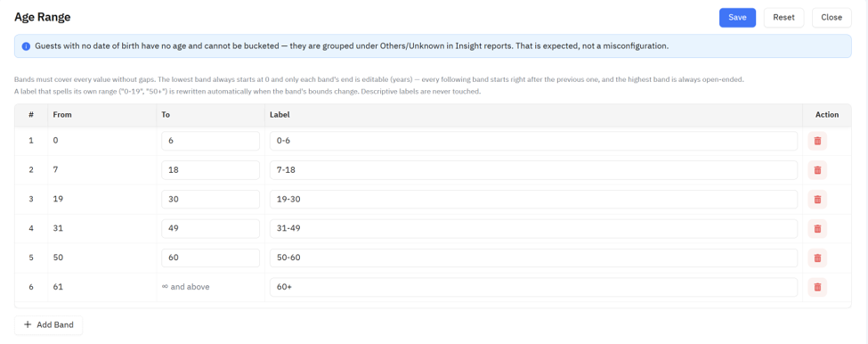Click the Action column header
This screenshot has width=868, height=344.
pos(827,115)
